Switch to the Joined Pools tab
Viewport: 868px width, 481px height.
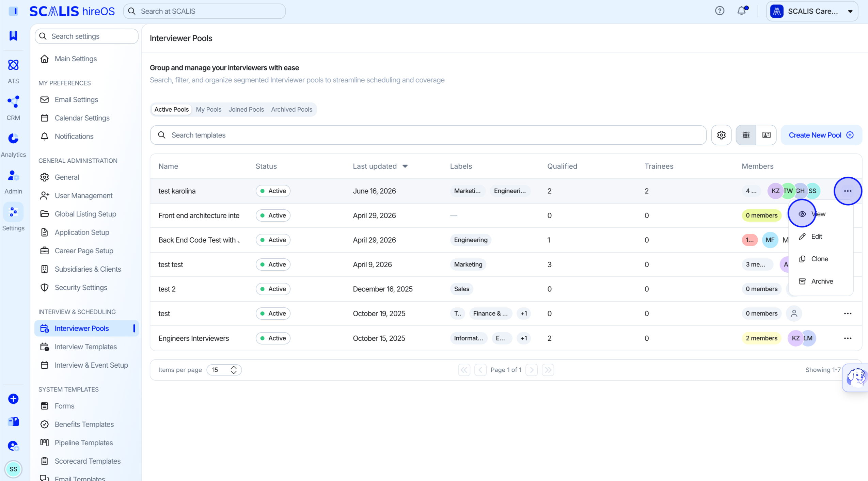click(246, 110)
